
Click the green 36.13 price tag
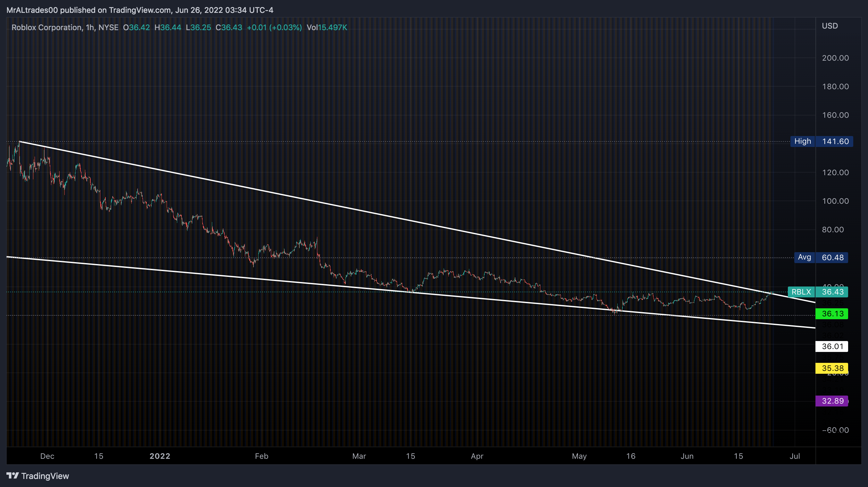pyautogui.click(x=831, y=314)
